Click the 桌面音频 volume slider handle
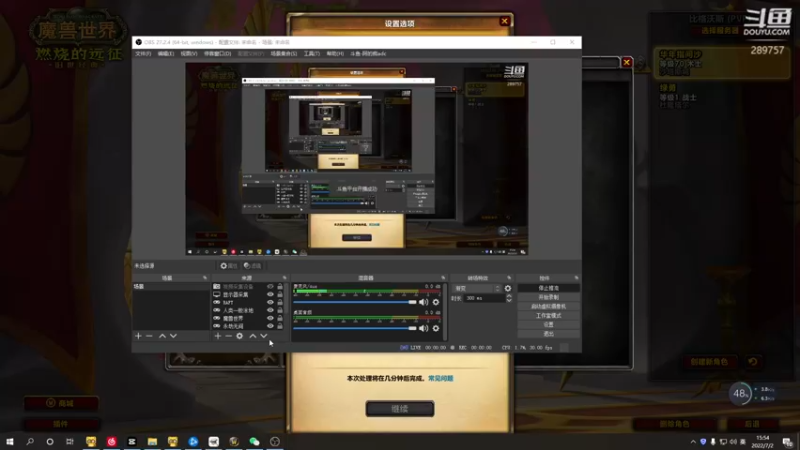 [x=412, y=328]
